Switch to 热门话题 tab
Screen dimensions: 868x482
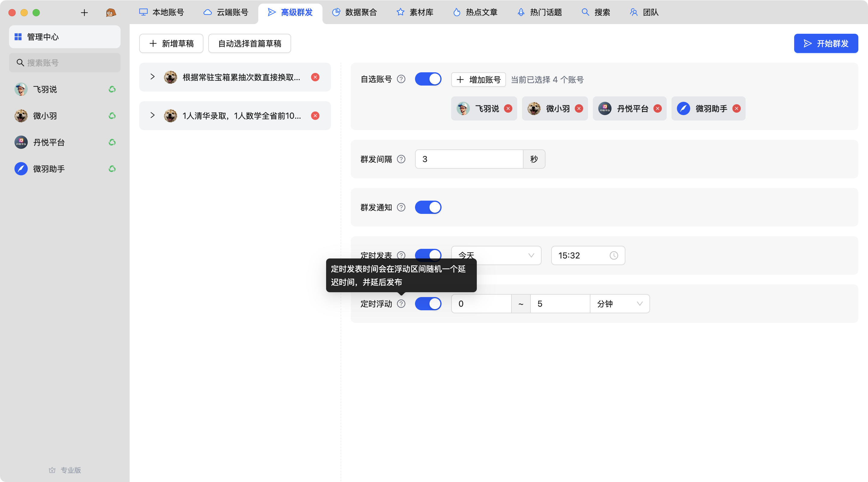pyautogui.click(x=539, y=12)
